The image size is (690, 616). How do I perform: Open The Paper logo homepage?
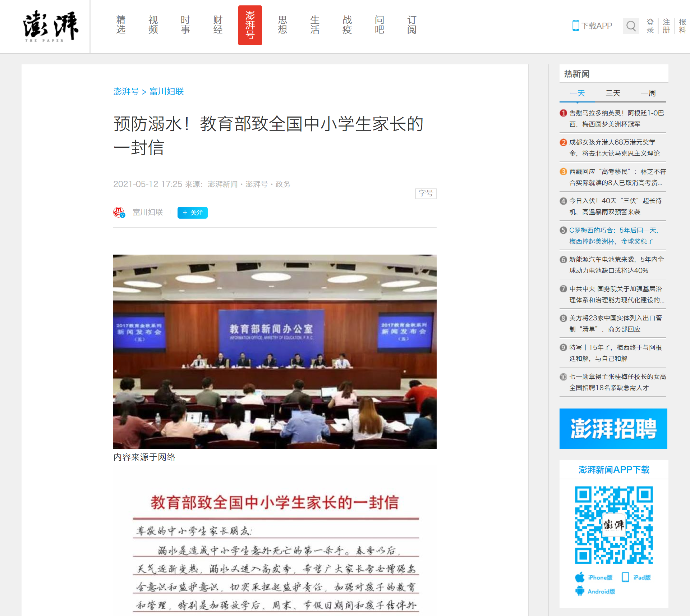[x=51, y=26]
